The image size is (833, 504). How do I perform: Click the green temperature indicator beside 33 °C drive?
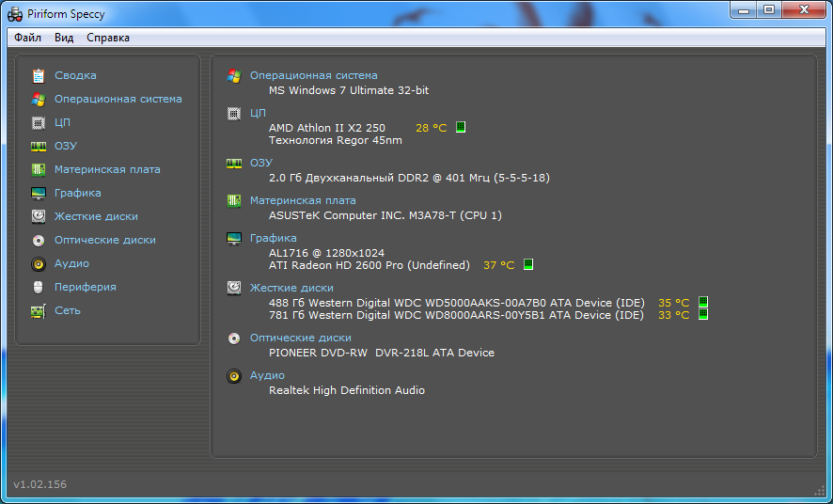(x=703, y=314)
